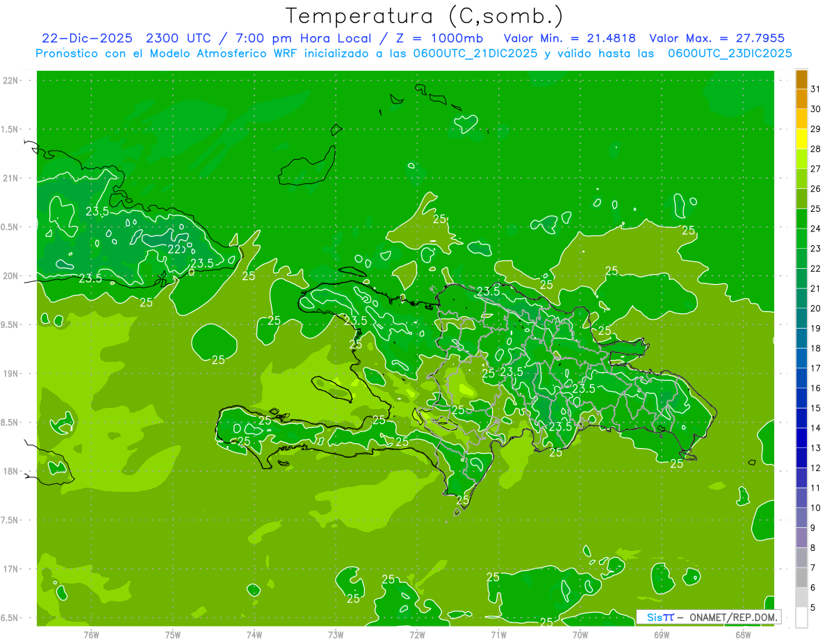Click the white legend swatch below 5
This screenshot has height=644, width=834.
(801, 618)
